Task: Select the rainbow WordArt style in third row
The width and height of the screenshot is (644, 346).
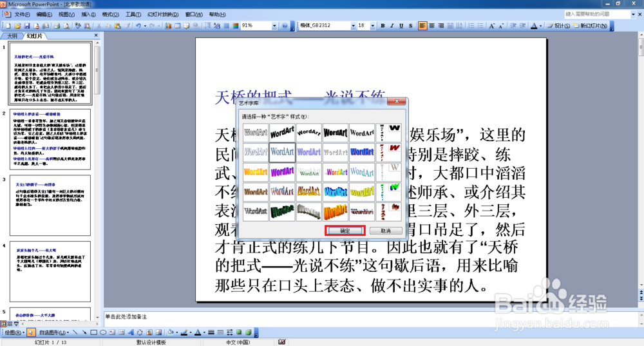Action: pyautogui.click(x=336, y=172)
